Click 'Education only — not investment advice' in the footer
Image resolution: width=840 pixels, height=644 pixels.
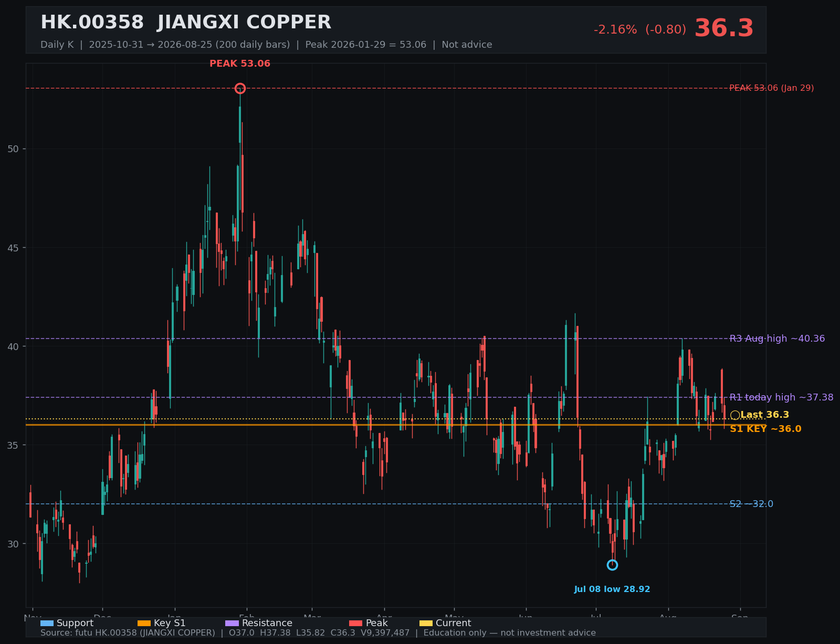click(510, 633)
